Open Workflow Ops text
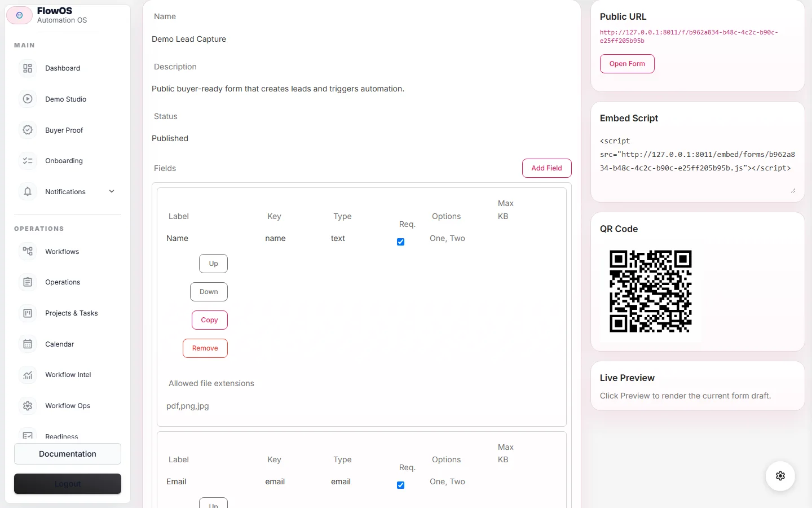 68,406
